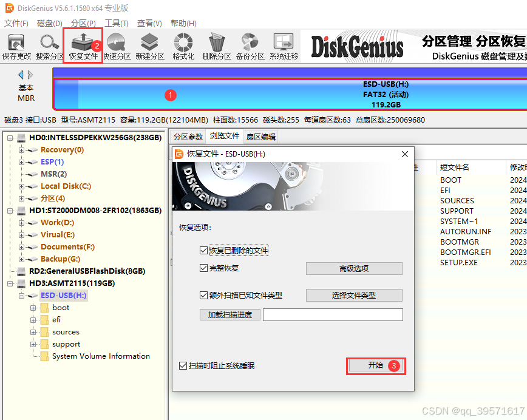Toggle 扫描时阻止系统睡眠 checkbox
527x420 pixels.
pyautogui.click(x=183, y=365)
